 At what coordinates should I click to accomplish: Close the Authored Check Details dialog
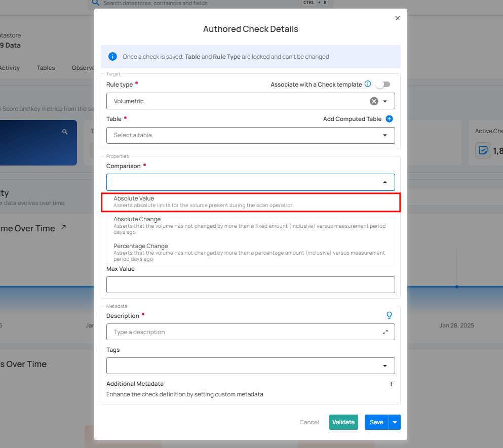pos(397,18)
